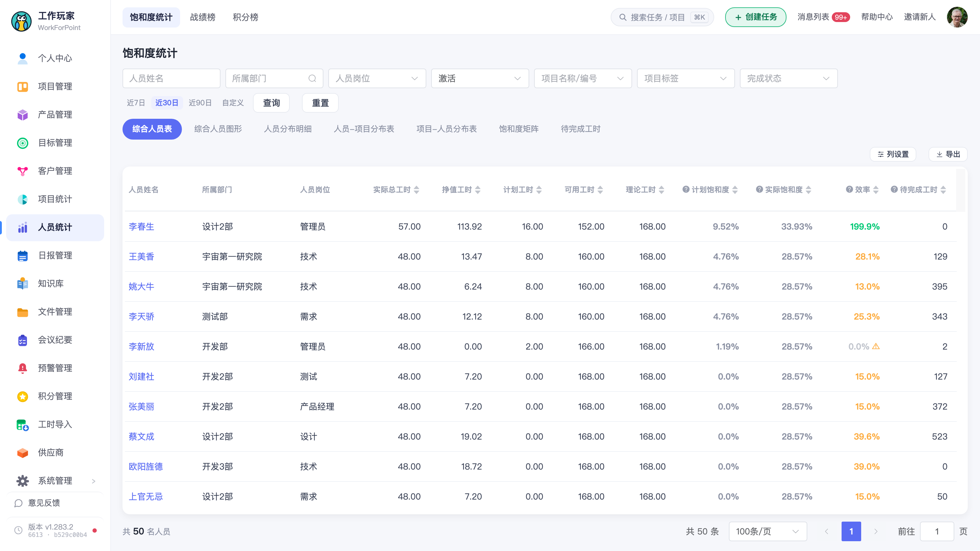Sort the table by 效率 column
The width and height of the screenshot is (980, 551).
coord(876,189)
